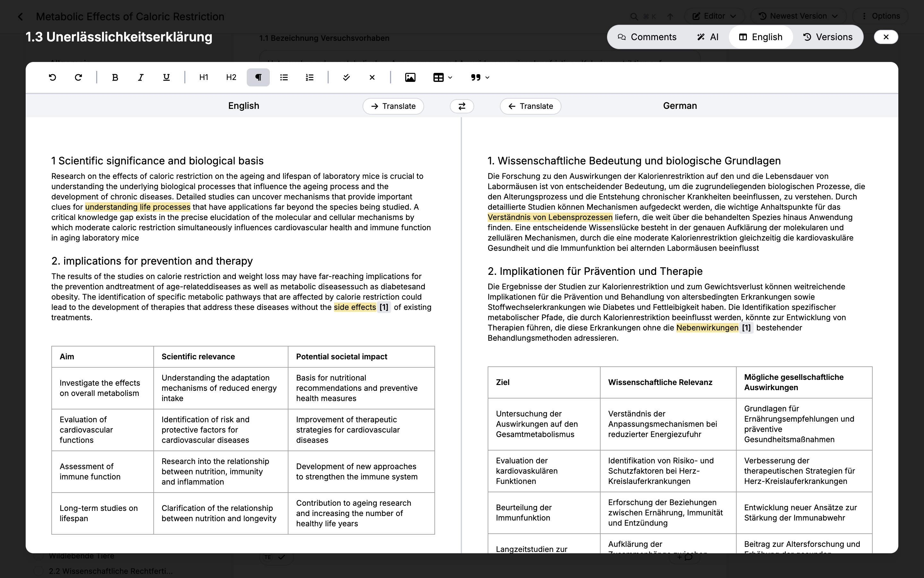Image resolution: width=924 pixels, height=578 pixels.
Task: Redo the last undone edit
Action: [78, 78]
